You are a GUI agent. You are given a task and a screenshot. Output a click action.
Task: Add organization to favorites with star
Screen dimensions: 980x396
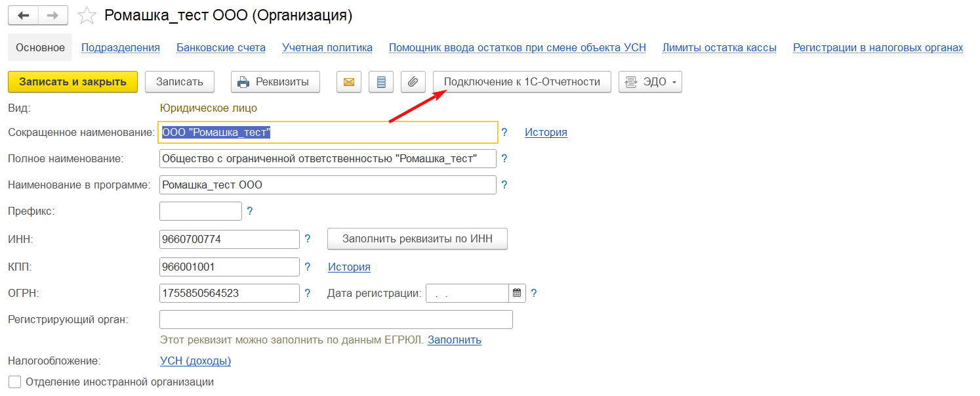coord(87,15)
